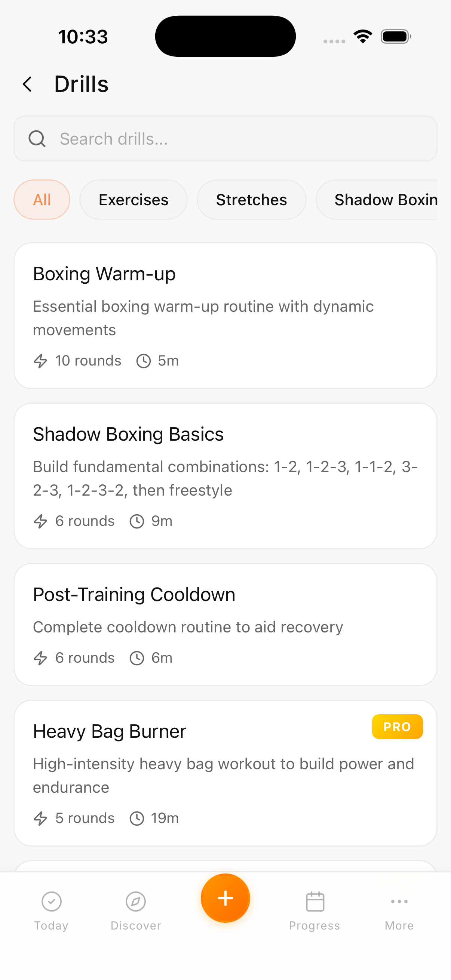Tap the battery indicator in status bar

tap(395, 37)
